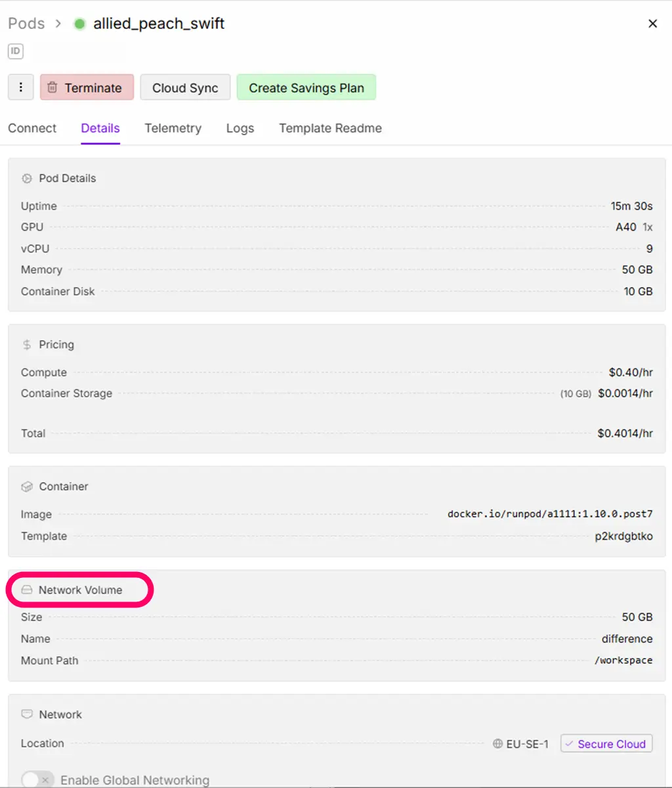Click the Network section icon

coord(27,714)
